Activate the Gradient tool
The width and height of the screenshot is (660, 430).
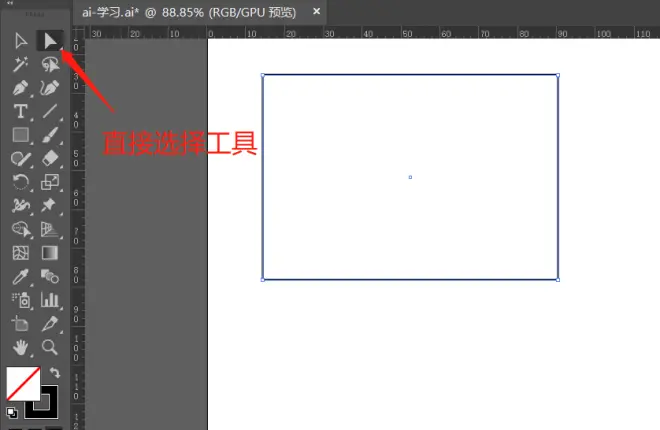coord(50,253)
